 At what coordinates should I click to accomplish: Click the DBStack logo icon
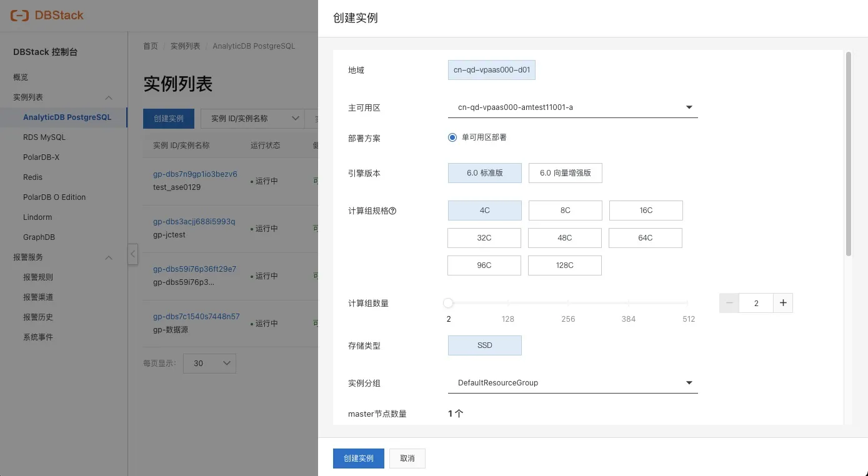(19, 15)
